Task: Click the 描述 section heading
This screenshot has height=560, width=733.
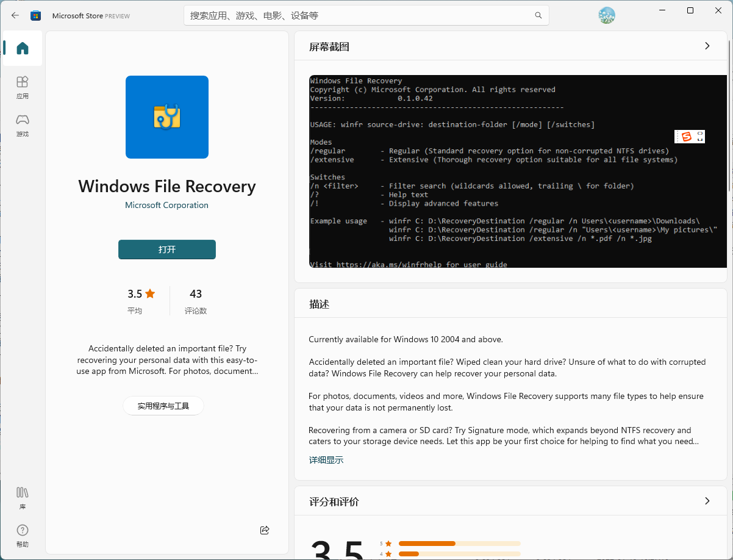Action: click(x=320, y=304)
